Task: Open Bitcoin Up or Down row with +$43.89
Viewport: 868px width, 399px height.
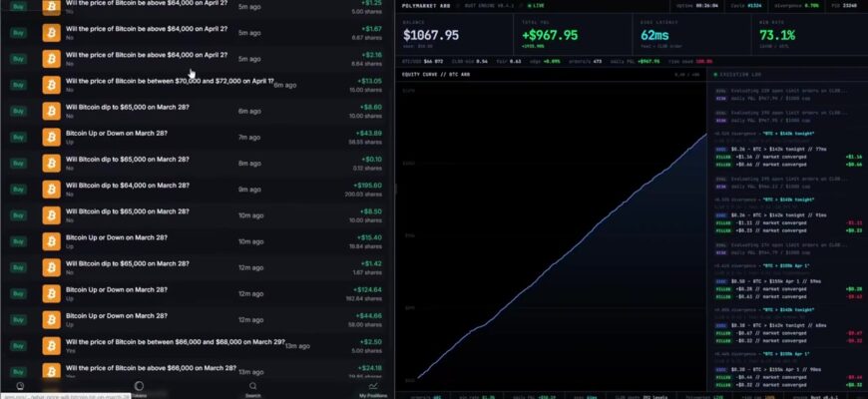Action: click(198, 137)
